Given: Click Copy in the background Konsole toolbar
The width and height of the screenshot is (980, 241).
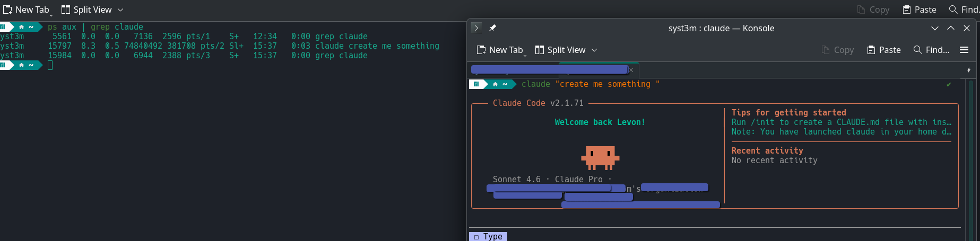Looking at the screenshot, I should tap(873, 10).
